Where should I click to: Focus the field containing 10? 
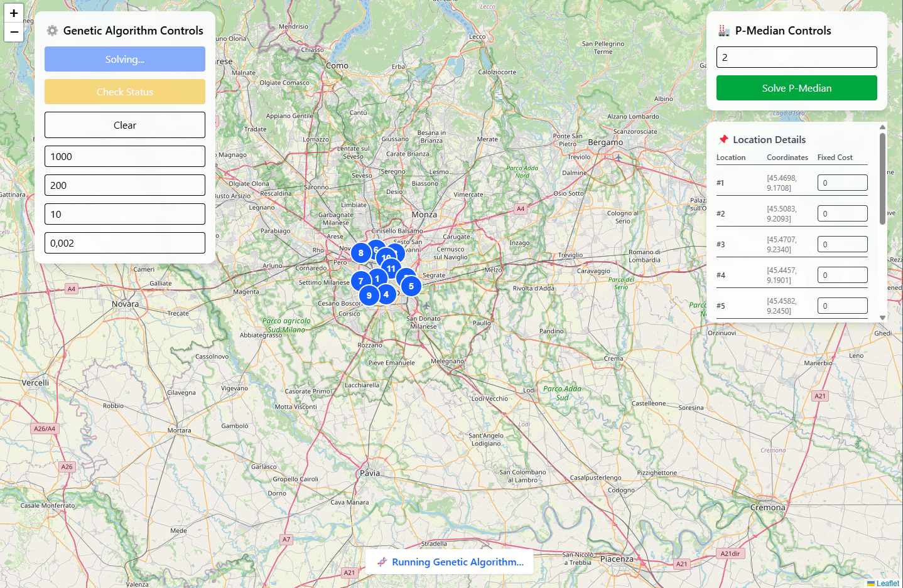125,214
